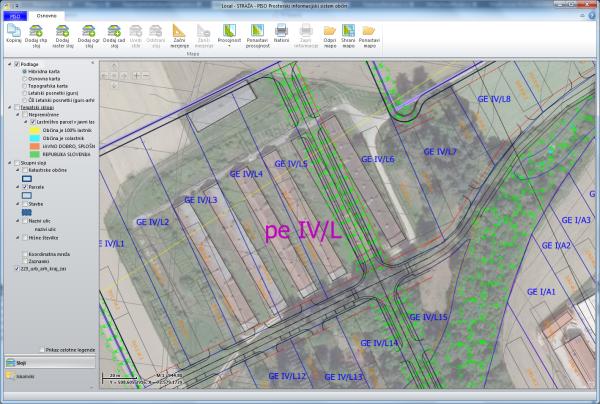Image resolution: width=600 pixels, height=404 pixels.
Task: Select the Osnovna karta radio button
Action: coord(24,79)
